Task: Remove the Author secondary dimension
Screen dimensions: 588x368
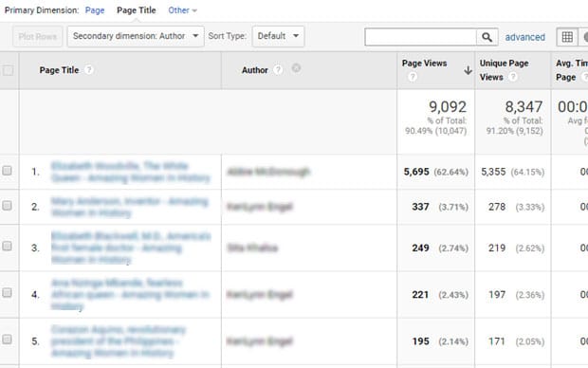Action: (x=296, y=68)
